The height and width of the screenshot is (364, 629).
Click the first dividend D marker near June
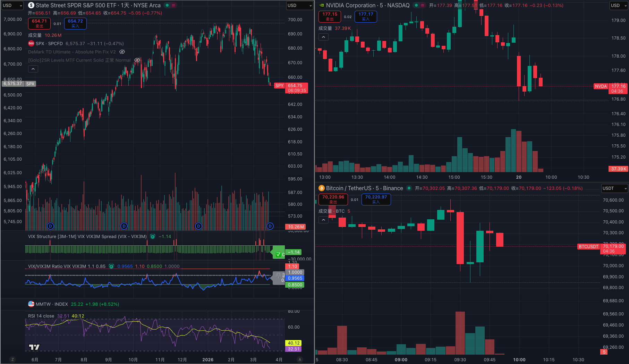pyautogui.click(x=50, y=226)
